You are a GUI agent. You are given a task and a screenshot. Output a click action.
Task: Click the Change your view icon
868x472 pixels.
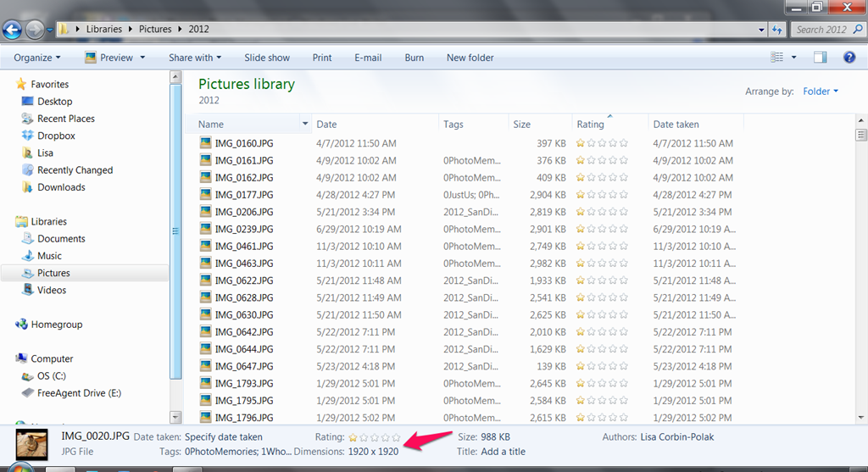tap(777, 58)
